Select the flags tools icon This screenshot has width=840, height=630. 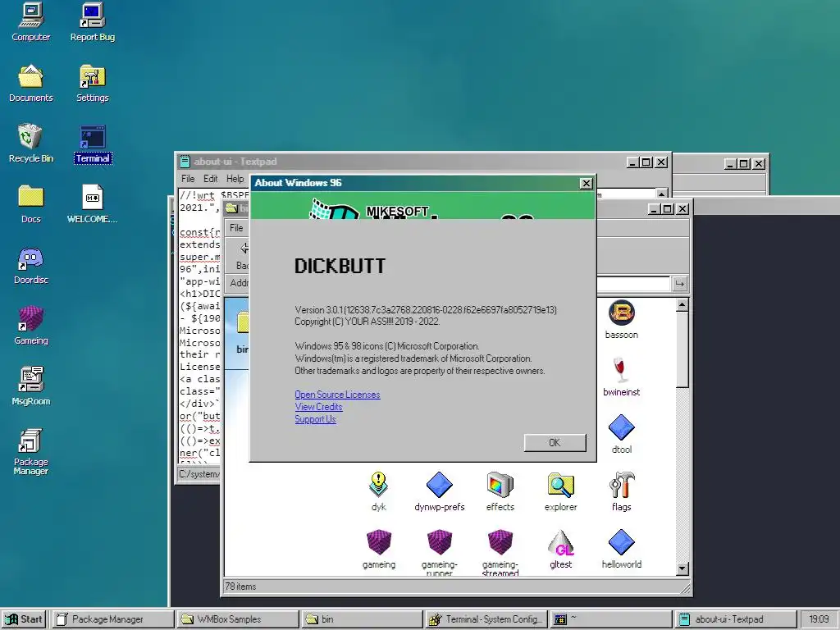click(622, 492)
